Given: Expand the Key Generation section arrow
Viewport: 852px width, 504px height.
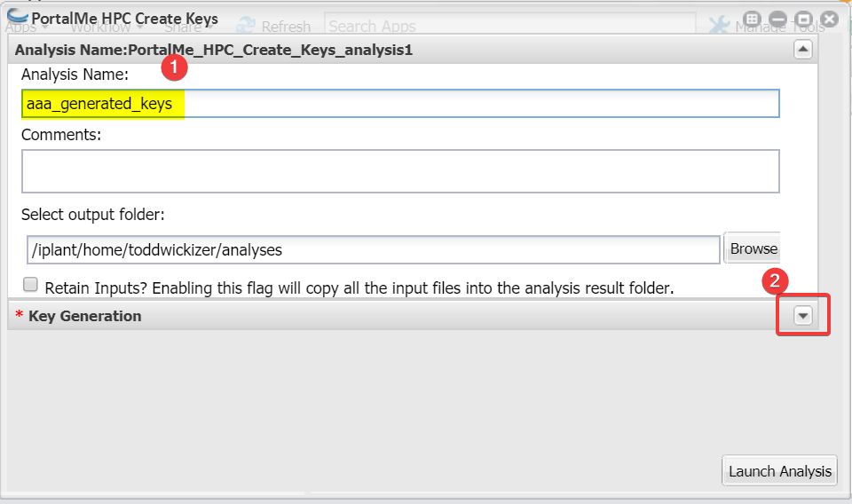Looking at the screenshot, I should pyautogui.click(x=803, y=316).
